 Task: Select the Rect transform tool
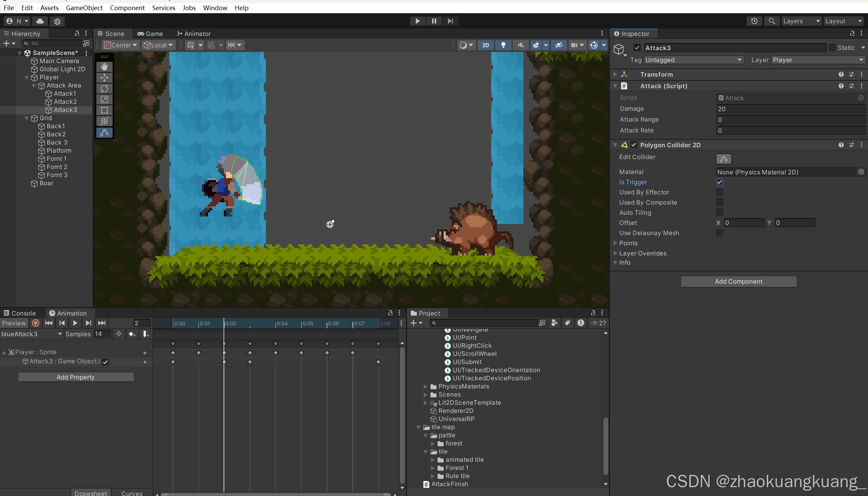pos(104,110)
